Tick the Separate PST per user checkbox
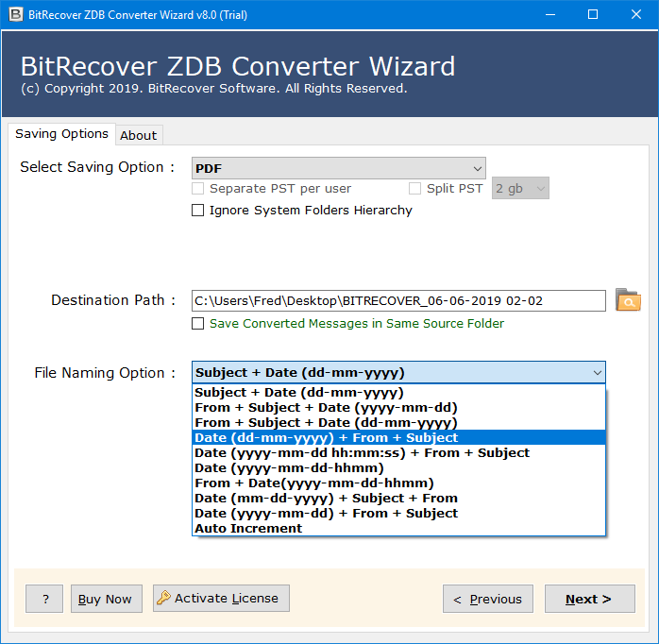Image resolution: width=659 pixels, height=644 pixels. (x=197, y=188)
